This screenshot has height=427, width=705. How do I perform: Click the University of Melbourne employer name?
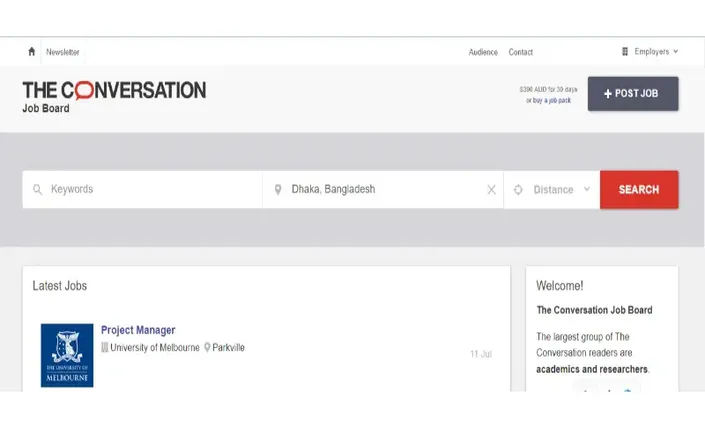(x=155, y=347)
